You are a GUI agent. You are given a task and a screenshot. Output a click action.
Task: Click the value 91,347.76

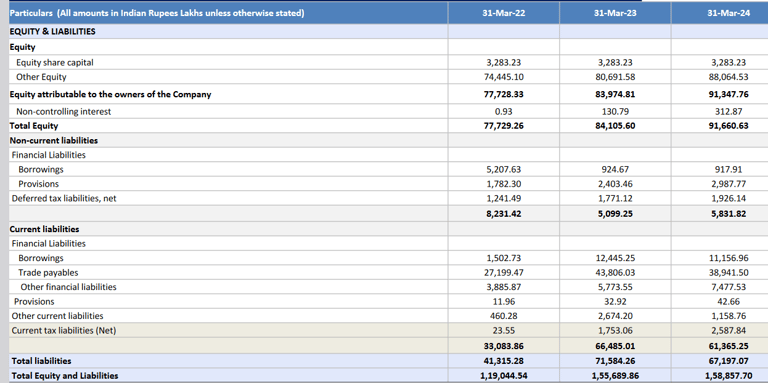pos(728,95)
